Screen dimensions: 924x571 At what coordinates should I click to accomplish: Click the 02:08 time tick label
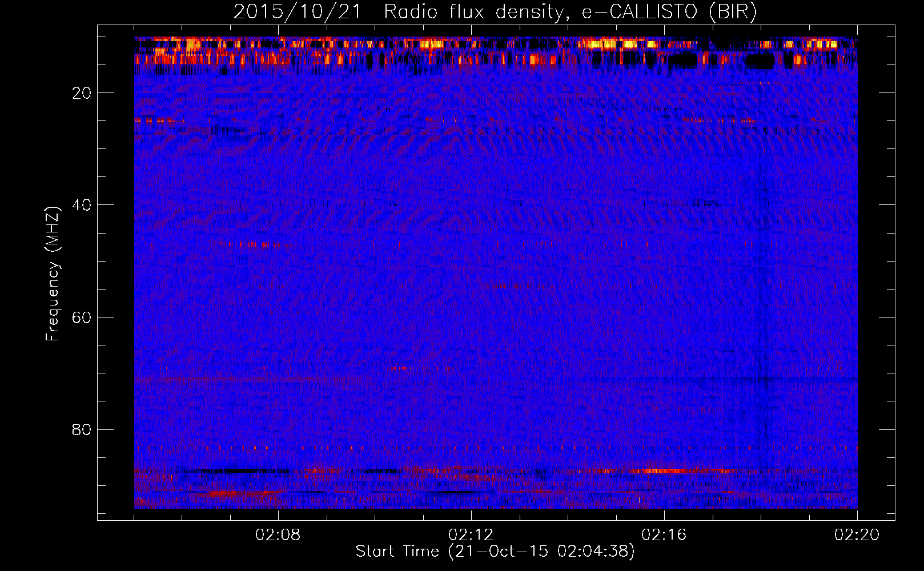pyautogui.click(x=278, y=535)
